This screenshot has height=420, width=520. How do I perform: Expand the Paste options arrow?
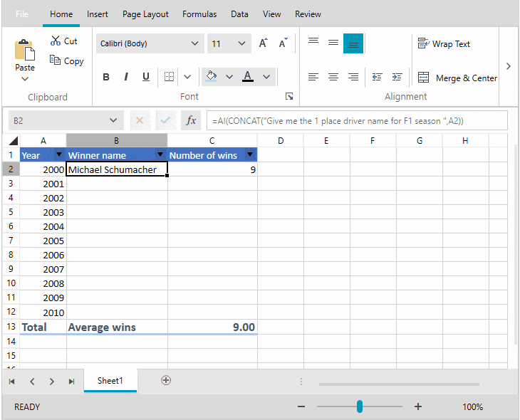point(25,79)
